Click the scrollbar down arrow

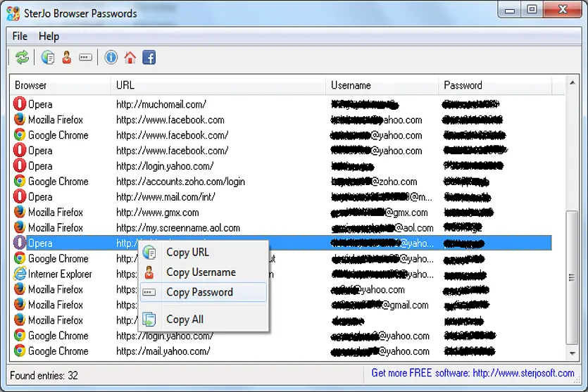(573, 353)
